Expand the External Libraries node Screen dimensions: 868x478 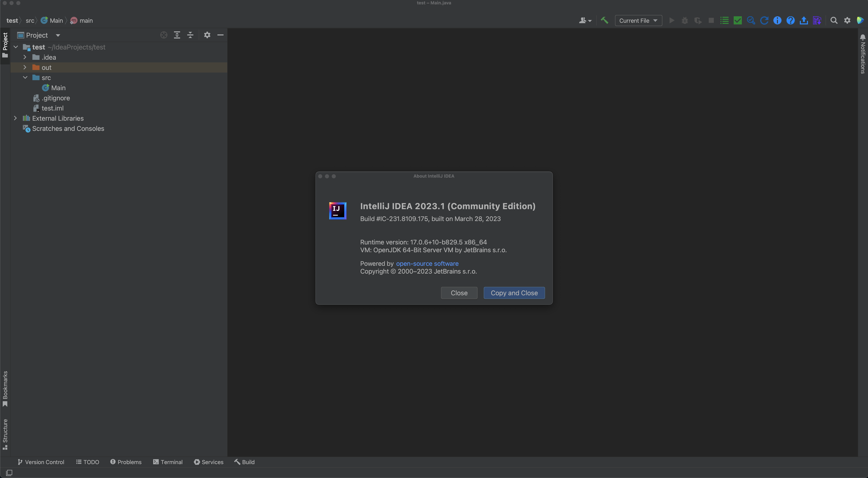(15, 118)
